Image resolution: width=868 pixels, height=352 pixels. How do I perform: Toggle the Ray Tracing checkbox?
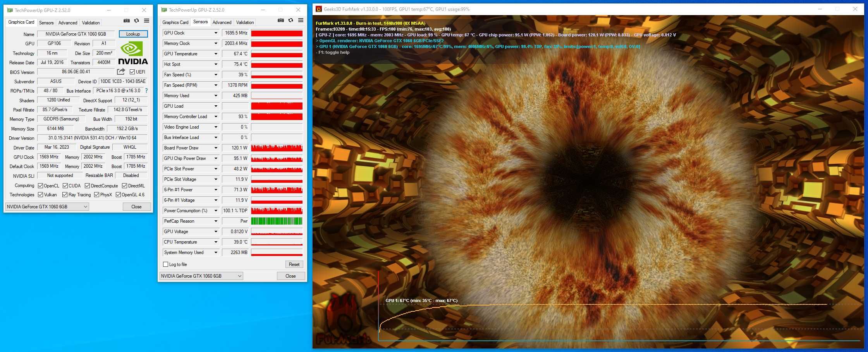click(x=65, y=195)
